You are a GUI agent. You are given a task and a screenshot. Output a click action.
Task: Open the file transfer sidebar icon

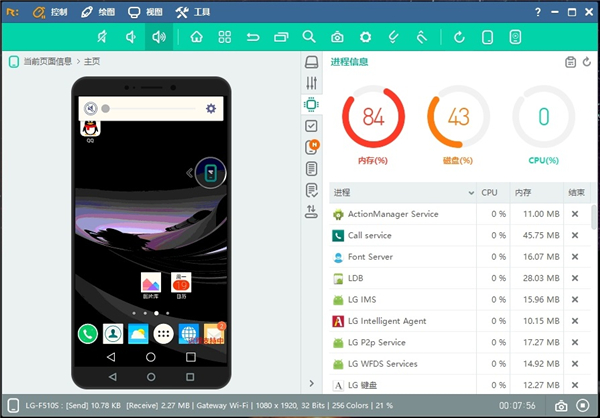tap(311, 211)
